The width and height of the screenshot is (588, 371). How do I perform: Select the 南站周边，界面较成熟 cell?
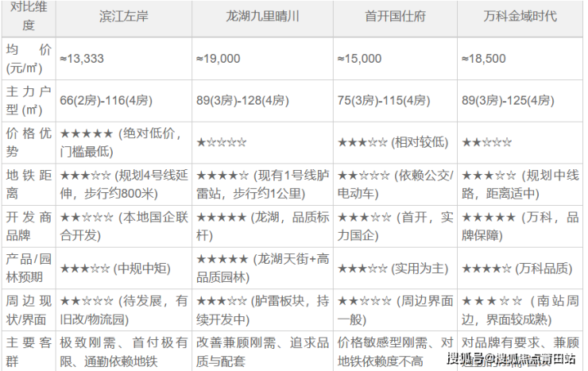(520, 311)
